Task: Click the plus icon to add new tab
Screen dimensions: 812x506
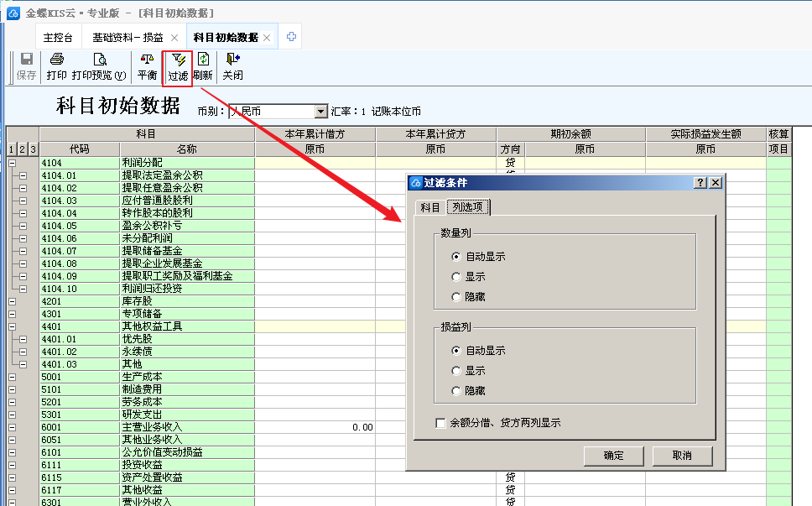Action: coord(291,37)
